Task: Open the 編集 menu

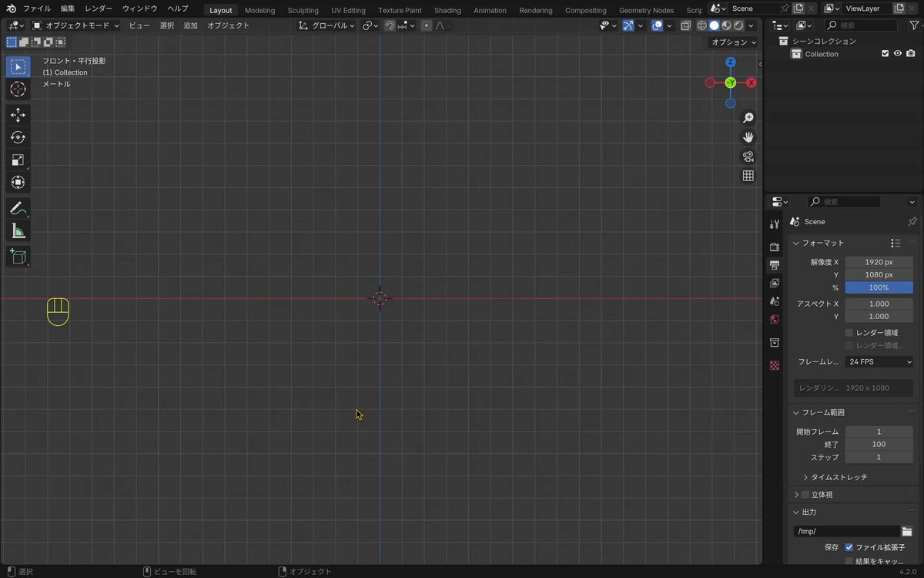Action: point(68,8)
